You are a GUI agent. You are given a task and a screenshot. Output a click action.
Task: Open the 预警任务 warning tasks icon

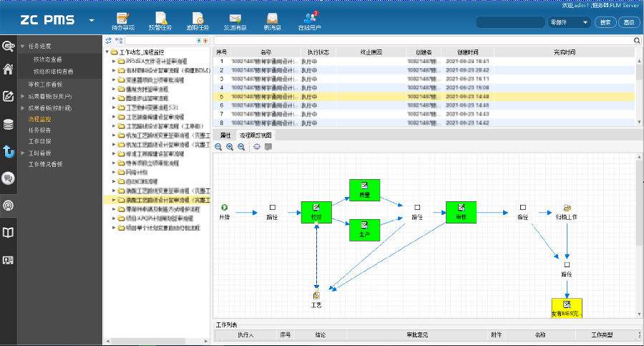[x=160, y=21]
